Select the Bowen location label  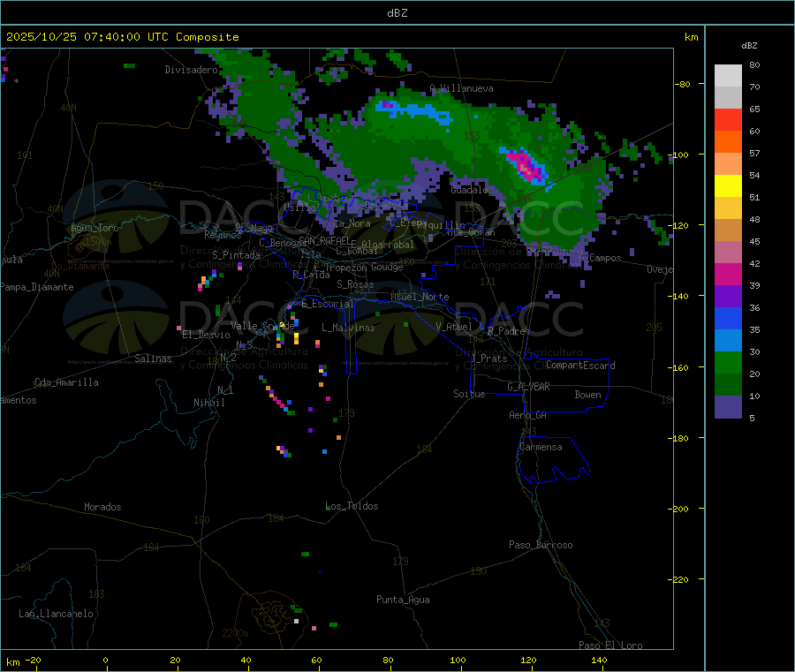[588, 395]
